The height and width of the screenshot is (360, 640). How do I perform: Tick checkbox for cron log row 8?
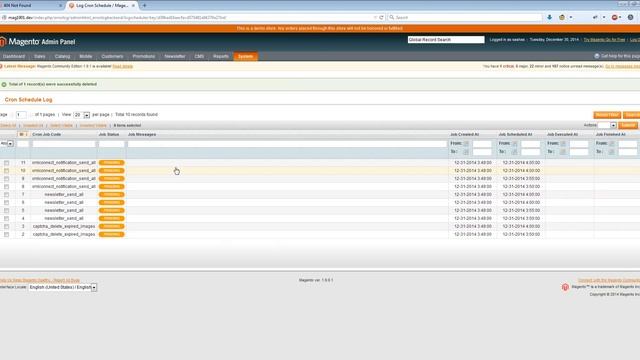7,187
